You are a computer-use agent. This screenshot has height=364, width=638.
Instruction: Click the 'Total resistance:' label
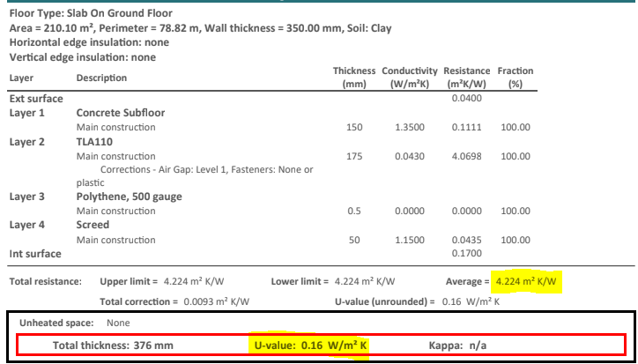click(45, 281)
